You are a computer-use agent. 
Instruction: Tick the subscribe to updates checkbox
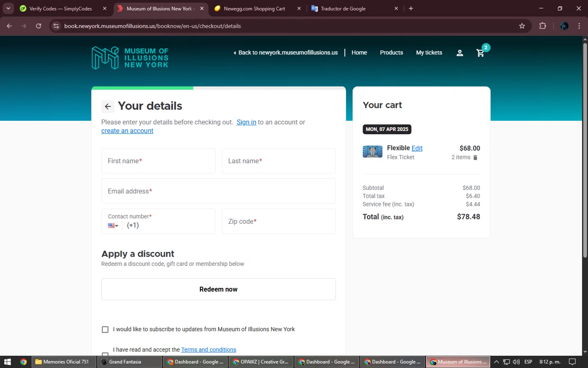(x=105, y=330)
